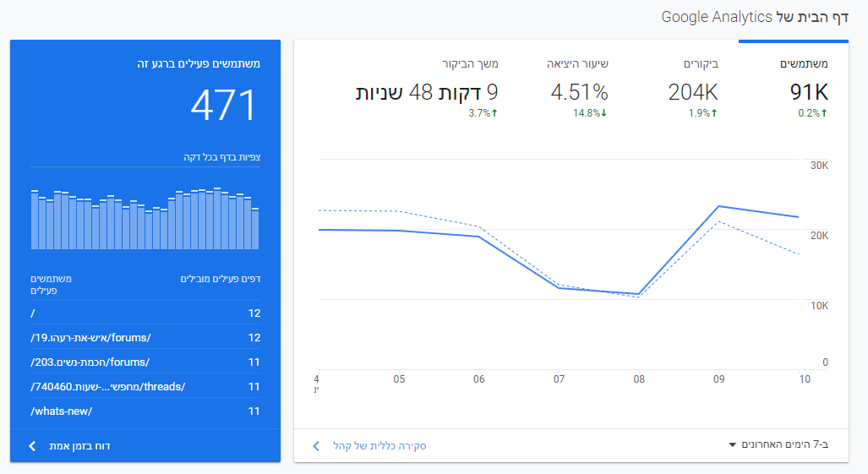
Task: Click the 08 date label on the chart axis
Action: (639, 379)
